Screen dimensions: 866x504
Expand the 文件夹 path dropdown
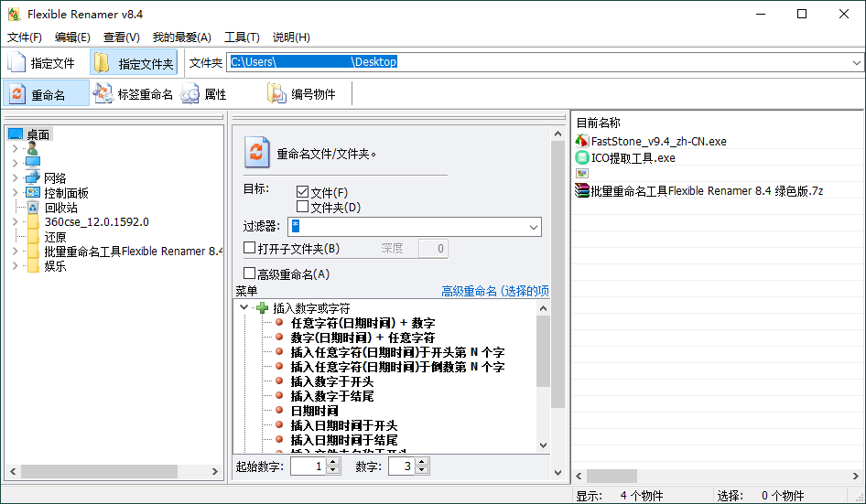pyautogui.click(x=856, y=63)
